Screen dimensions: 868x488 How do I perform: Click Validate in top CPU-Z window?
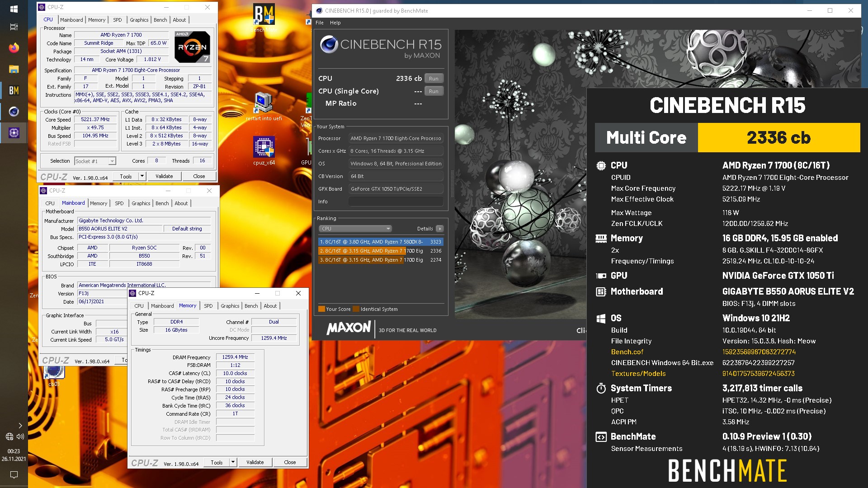click(x=164, y=176)
